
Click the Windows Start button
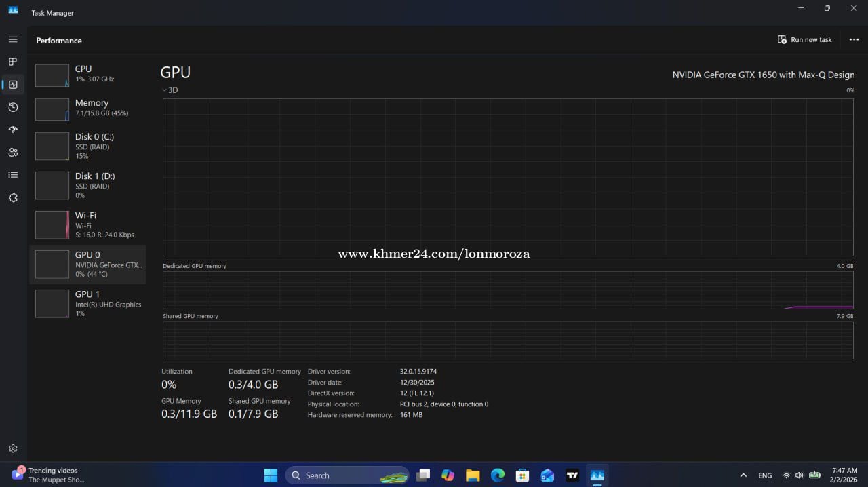click(x=271, y=475)
